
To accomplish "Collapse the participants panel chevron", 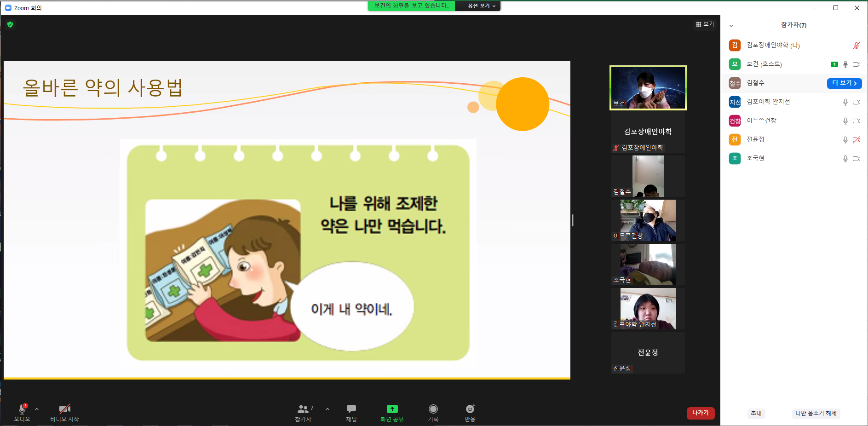I will 731,26.
